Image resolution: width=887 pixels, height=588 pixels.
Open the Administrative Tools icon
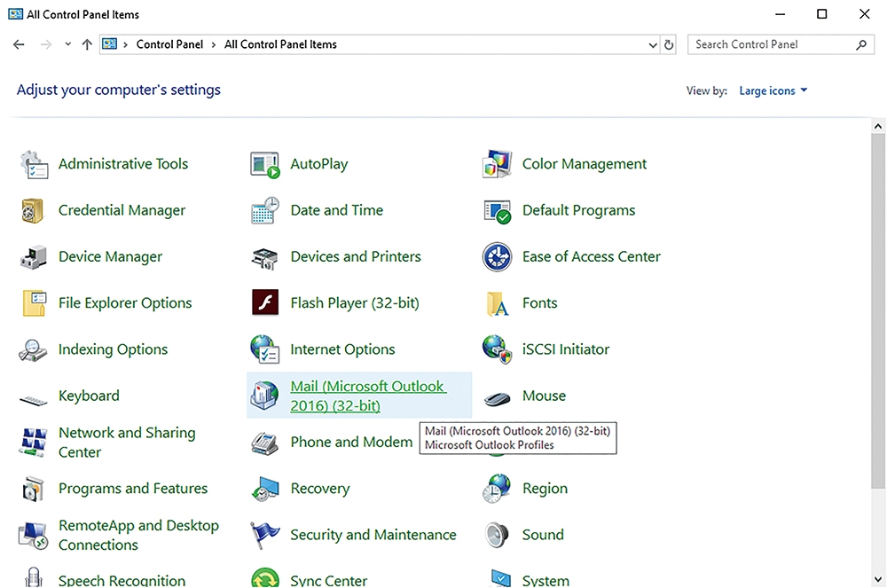click(34, 165)
